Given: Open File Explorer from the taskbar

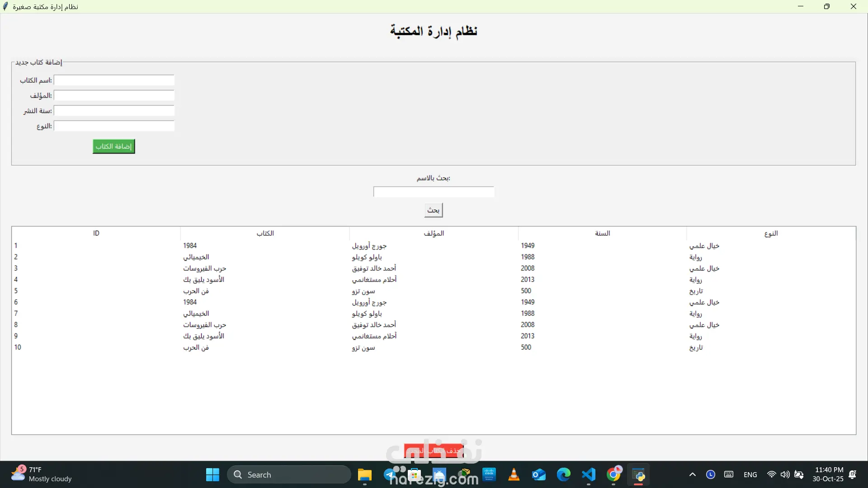Looking at the screenshot, I should tap(364, 475).
